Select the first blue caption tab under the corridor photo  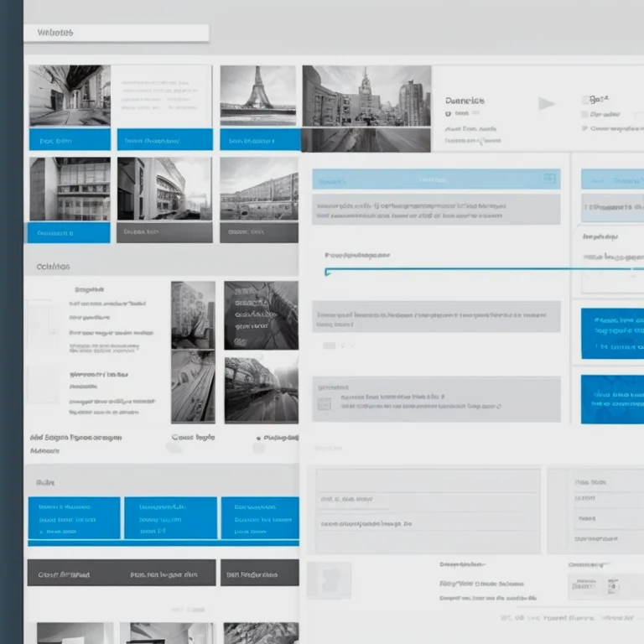70,140
